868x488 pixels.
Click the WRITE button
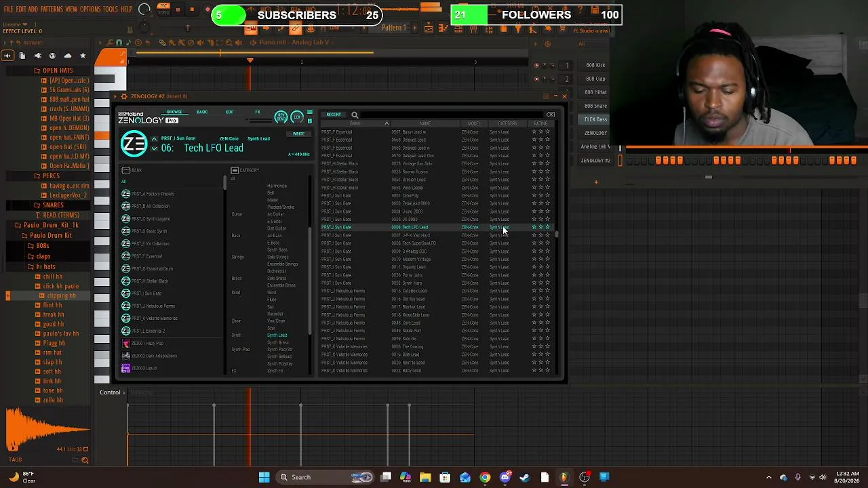pyautogui.click(x=298, y=134)
